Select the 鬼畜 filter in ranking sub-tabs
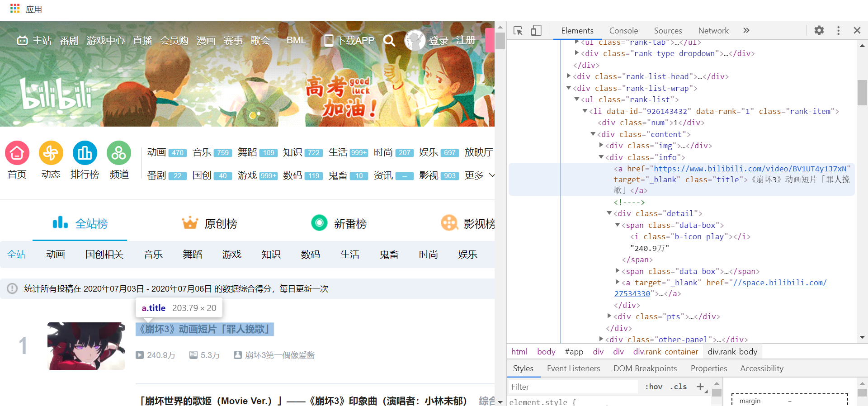This screenshot has height=406, width=868. tap(389, 255)
